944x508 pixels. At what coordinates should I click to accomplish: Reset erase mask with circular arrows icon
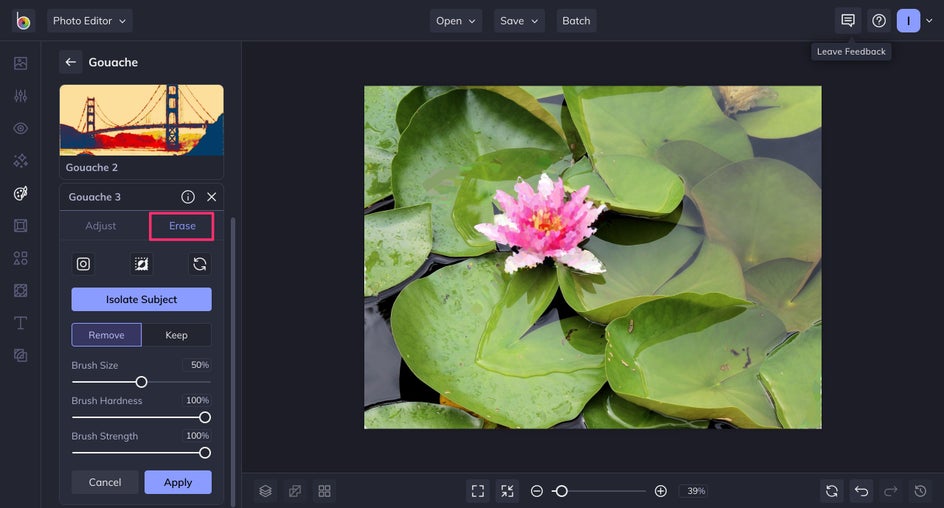pos(200,264)
